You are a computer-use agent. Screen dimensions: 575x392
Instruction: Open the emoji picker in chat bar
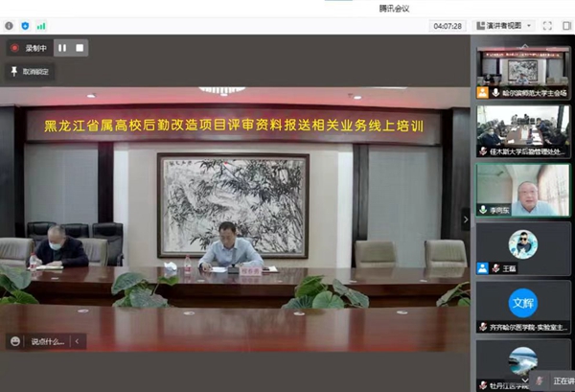pos(15,340)
